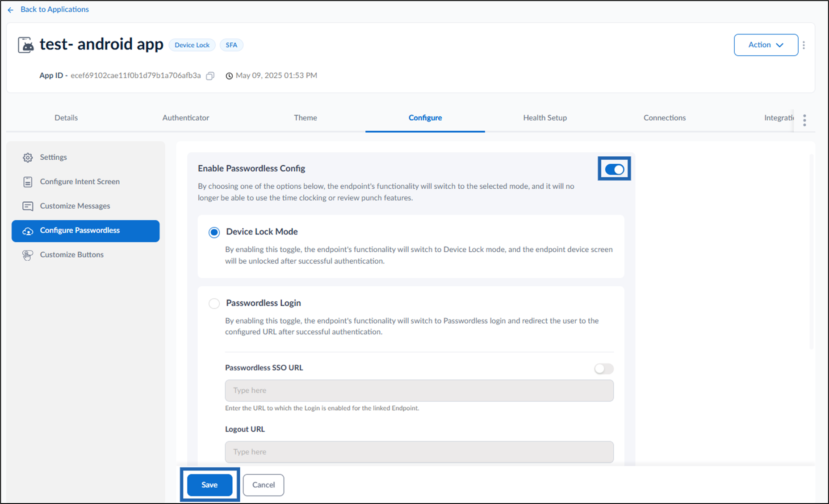This screenshot has height=504, width=829.
Task: Click the Configure Passwordless cloud icon
Action: coord(28,231)
